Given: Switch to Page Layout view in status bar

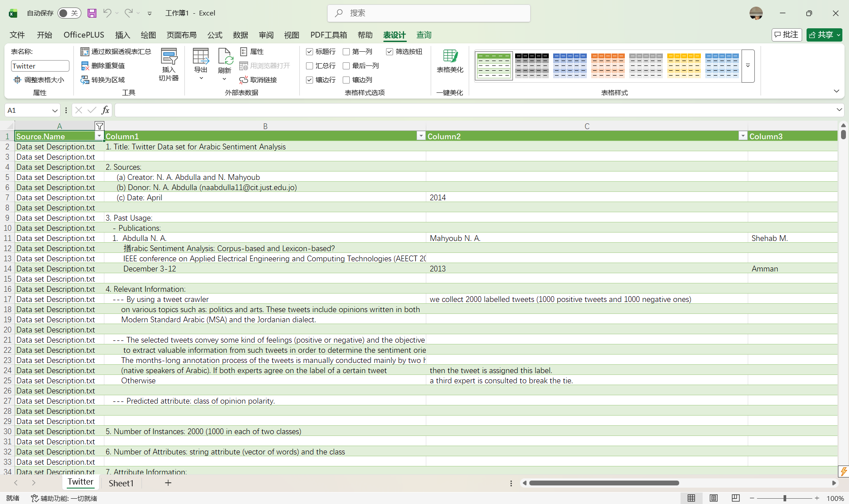Looking at the screenshot, I should click(x=713, y=498).
